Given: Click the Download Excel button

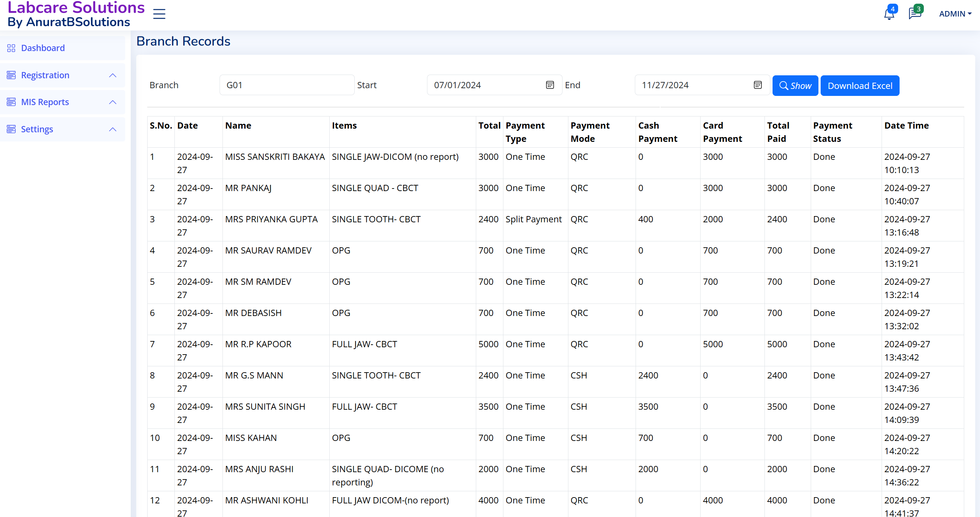Looking at the screenshot, I should [860, 86].
